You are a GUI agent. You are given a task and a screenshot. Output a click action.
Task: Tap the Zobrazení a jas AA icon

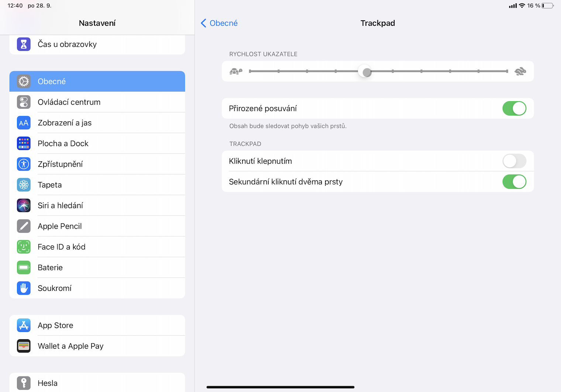click(24, 123)
